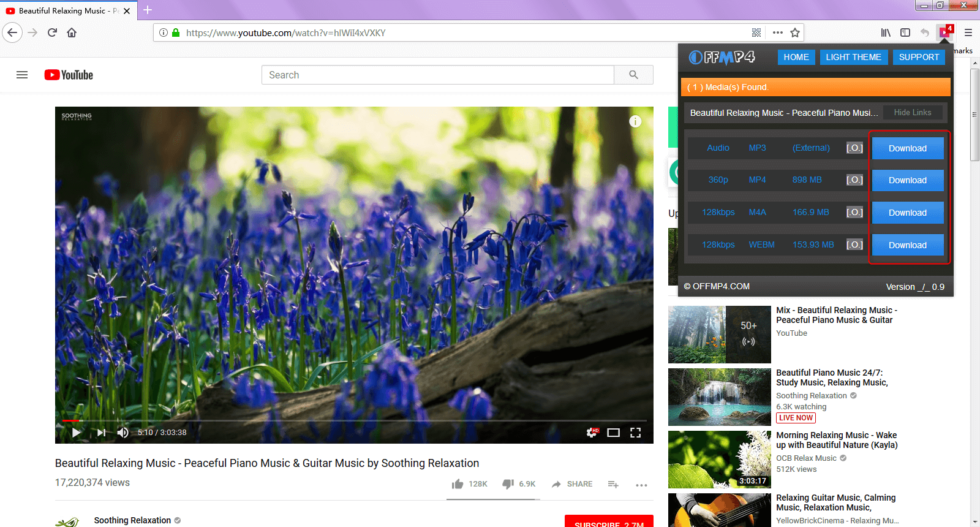Play the video with the play button
The width and height of the screenshot is (980, 527).
(76, 433)
